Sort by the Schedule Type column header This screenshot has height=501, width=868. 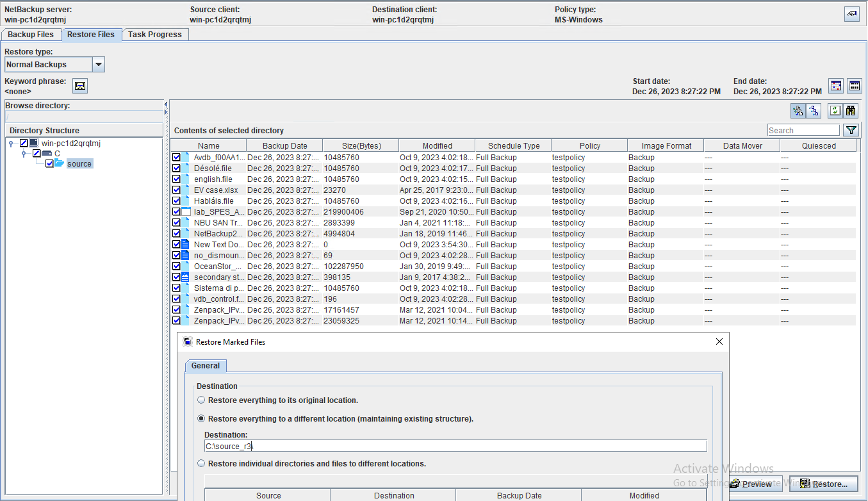[x=513, y=145]
